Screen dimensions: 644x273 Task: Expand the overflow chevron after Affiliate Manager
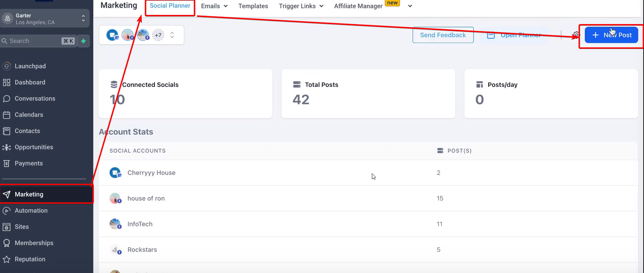pos(410,6)
